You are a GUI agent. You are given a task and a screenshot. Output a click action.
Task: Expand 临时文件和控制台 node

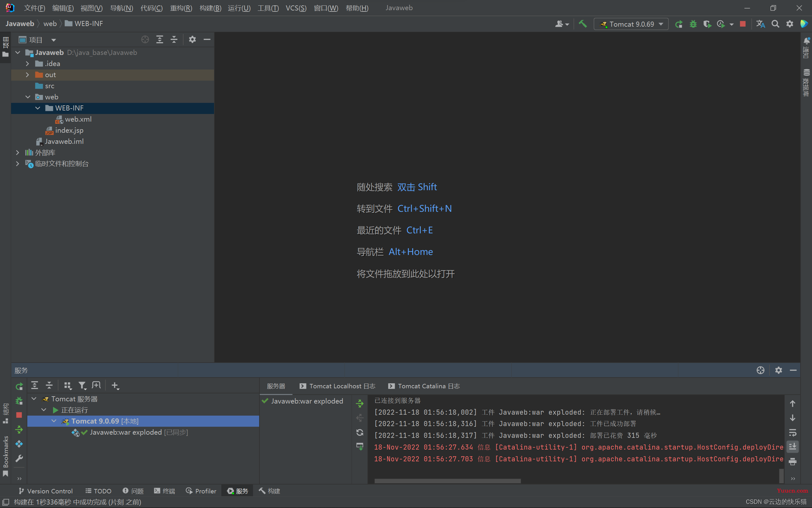tap(18, 164)
